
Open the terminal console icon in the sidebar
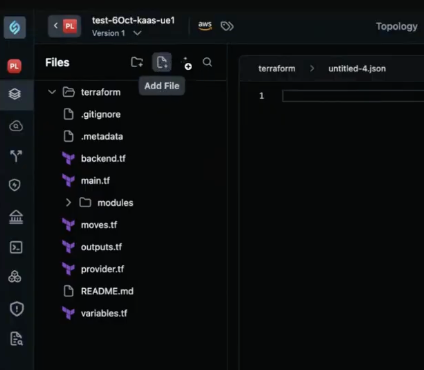16,247
